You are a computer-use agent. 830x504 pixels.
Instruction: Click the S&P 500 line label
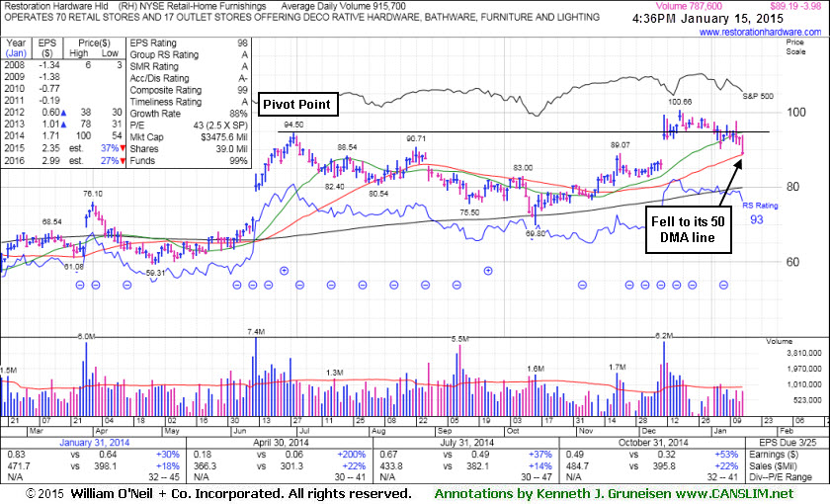[x=758, y=97]
